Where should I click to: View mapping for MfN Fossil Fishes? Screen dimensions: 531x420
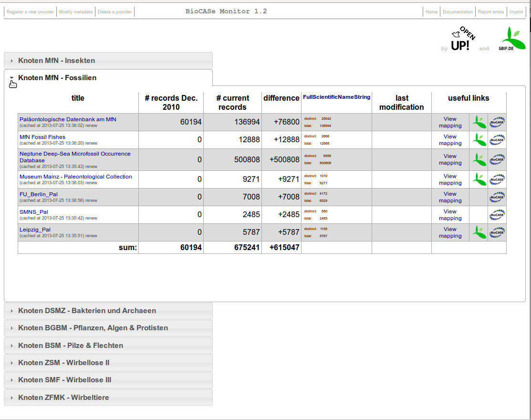coord(450,140)
